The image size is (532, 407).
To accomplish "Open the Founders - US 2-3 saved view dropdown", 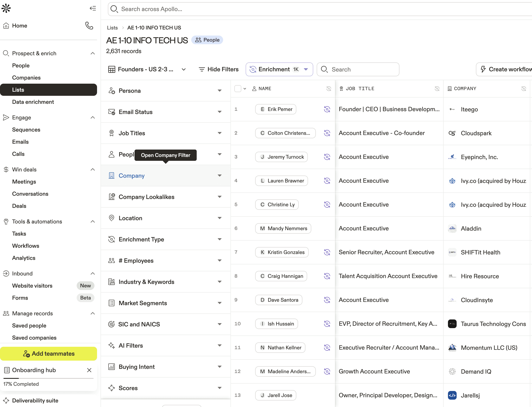I will (x=183, y=69).
